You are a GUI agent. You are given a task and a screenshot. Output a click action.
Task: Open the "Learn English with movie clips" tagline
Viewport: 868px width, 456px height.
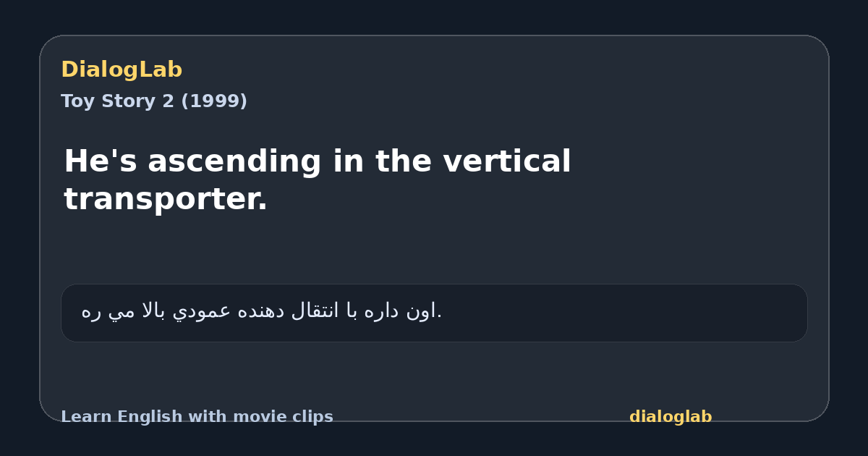click(x=197, y=417)
